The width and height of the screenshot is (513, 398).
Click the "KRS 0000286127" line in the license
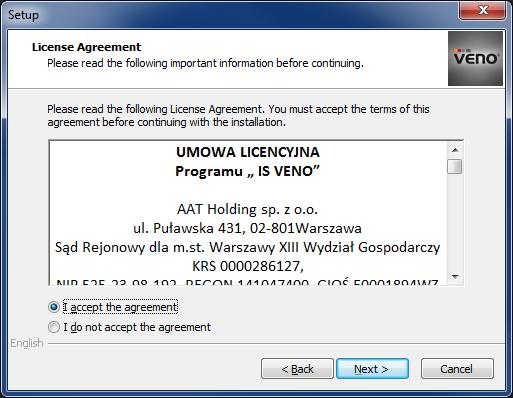pos(248,266)
